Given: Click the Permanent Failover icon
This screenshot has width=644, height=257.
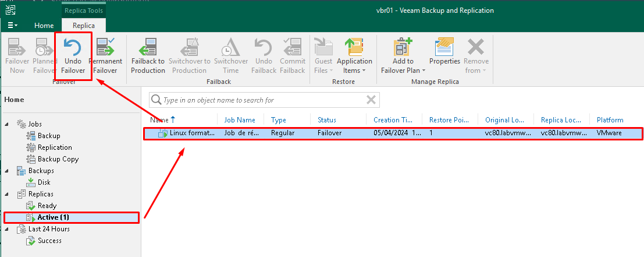Looking at the screenshot, I should tap(105, 47).
